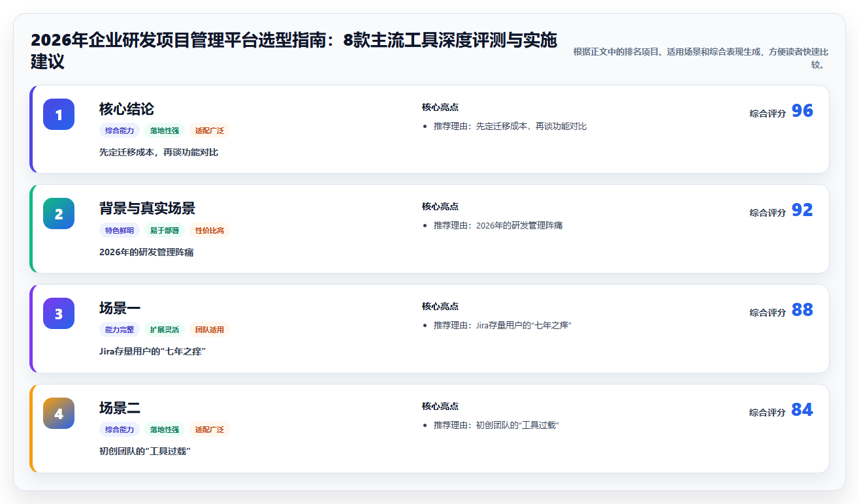Click bold summary Jira存量用户的“七年之痒”
This screenshot has height=504, width=859.
click(153, 352)
